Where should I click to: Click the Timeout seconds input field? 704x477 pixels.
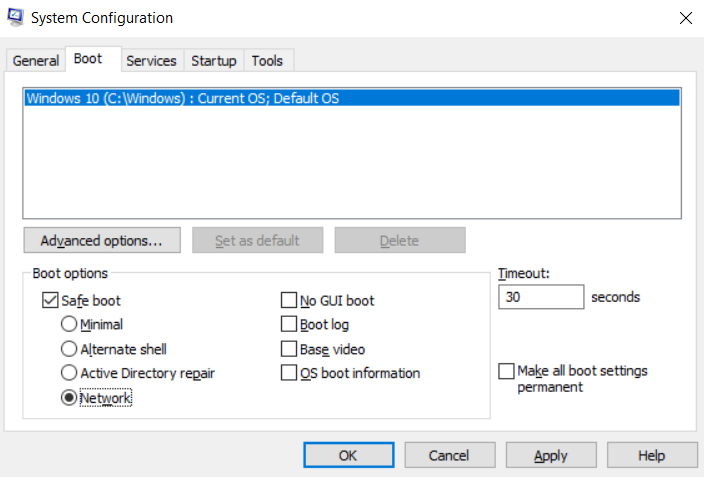[x=540, y=297]
